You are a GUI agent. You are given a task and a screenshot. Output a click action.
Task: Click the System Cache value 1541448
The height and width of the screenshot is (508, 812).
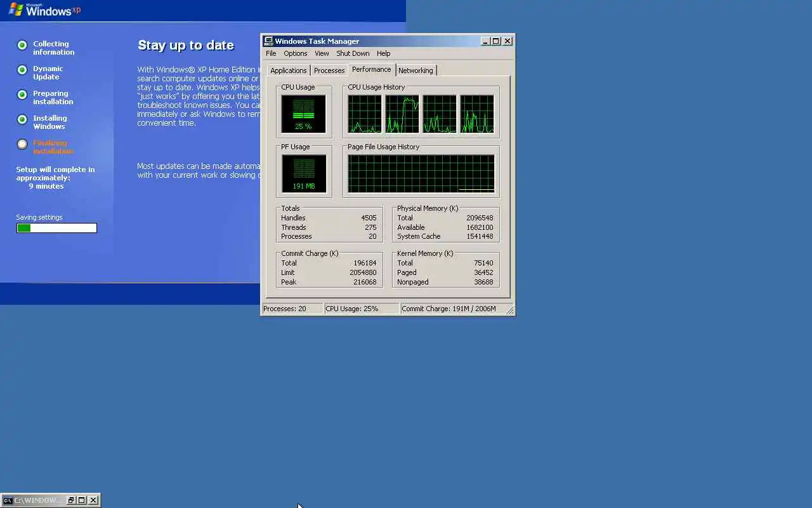[x=480, y=236]
